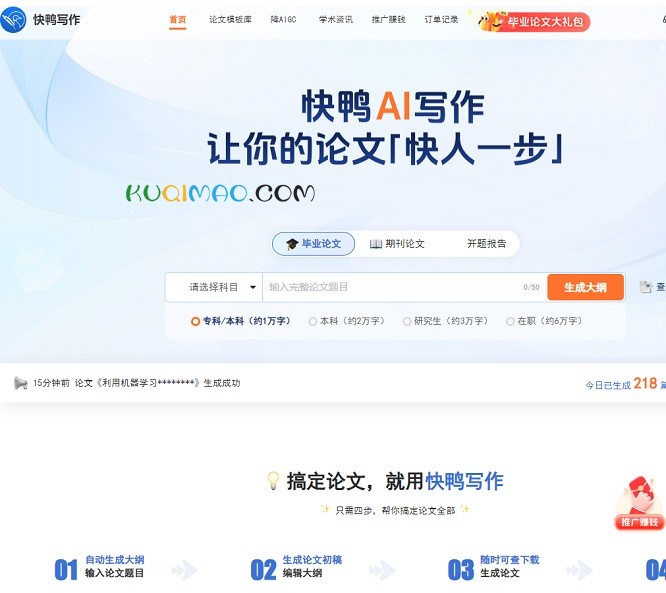666x593 pixels.
Task: Click the arrow icon after step 01
Action: pos(184,570)
